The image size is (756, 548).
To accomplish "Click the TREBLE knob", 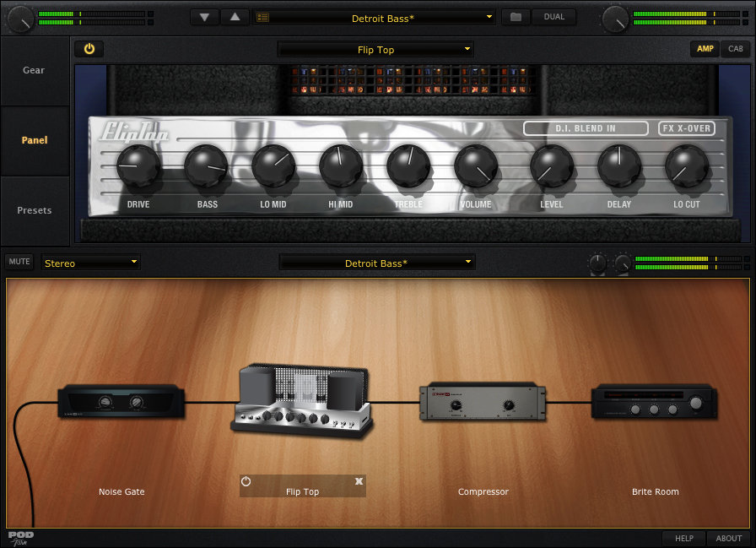I will coord(408,166).
